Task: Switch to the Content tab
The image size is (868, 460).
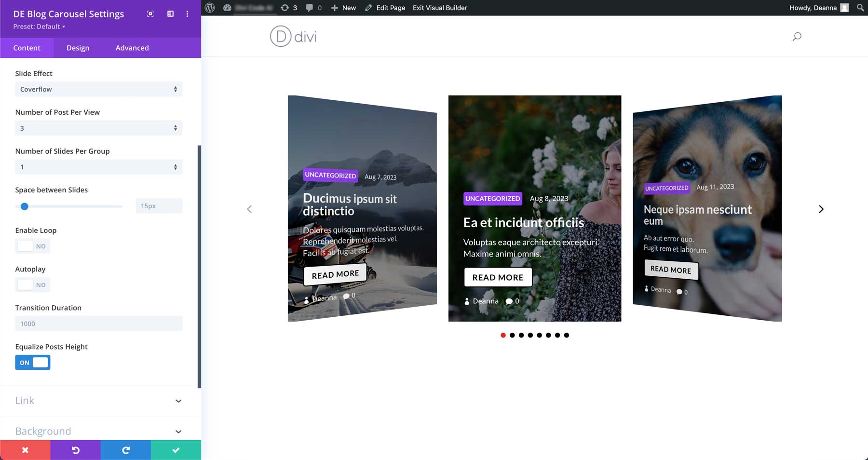Action: (27, 48)
